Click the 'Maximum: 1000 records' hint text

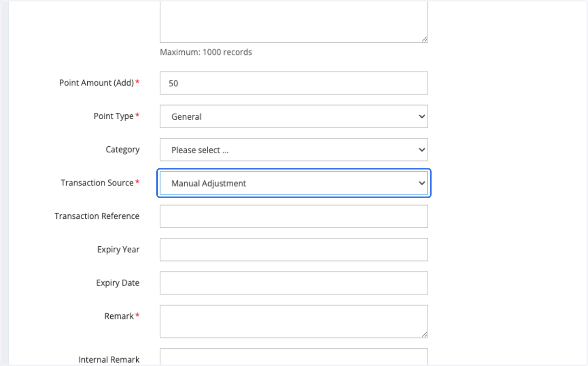pyautogui.click(x=206, y=52)
